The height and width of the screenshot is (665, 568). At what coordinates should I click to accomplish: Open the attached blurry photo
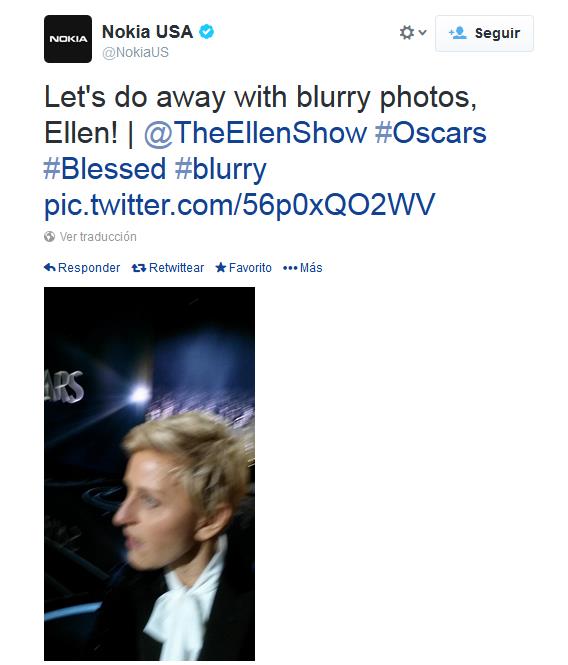[149, 474]
